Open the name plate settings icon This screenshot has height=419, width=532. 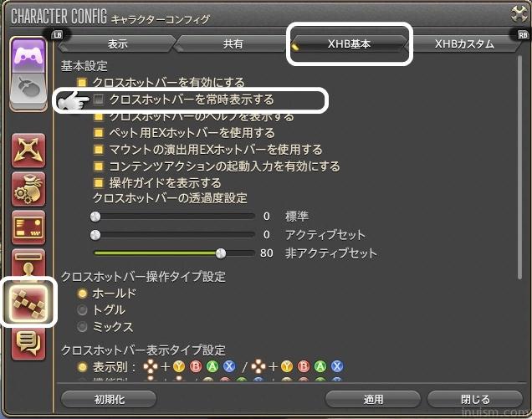(x=28, y=263)
